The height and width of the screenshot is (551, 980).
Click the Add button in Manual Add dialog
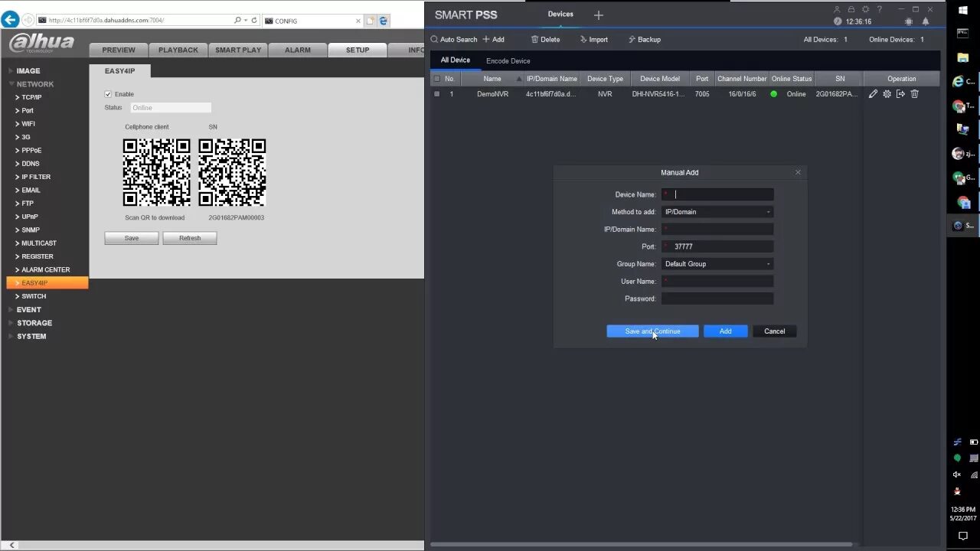[x=726, y=331]
